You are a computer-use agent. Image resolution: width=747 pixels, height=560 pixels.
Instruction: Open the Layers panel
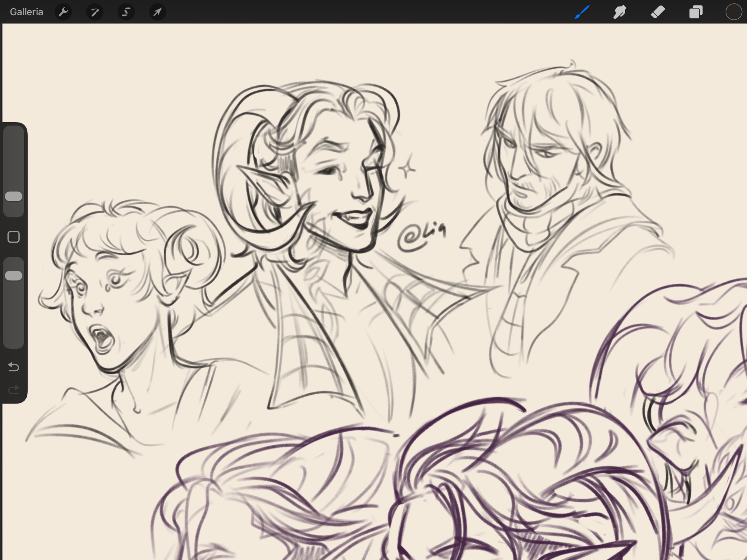tap(695, 12)
